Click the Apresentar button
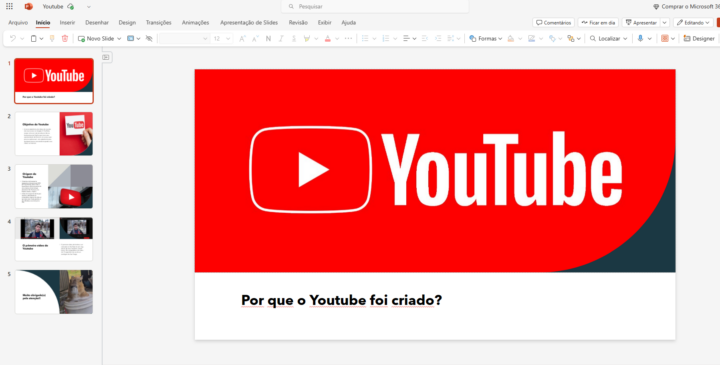The height and width of the screenshot is (365, 720). coord(641,22)
